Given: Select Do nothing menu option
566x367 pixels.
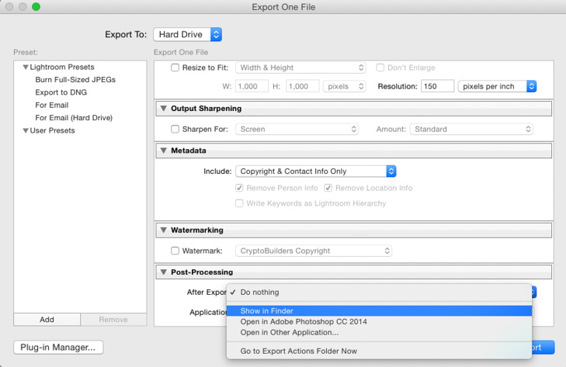Looking at the screenshot, I should [379, 292].
